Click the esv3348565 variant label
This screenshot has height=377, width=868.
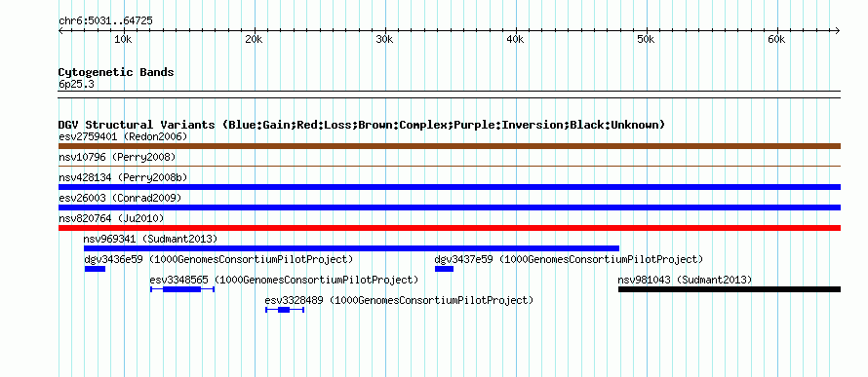pos(285,281)
